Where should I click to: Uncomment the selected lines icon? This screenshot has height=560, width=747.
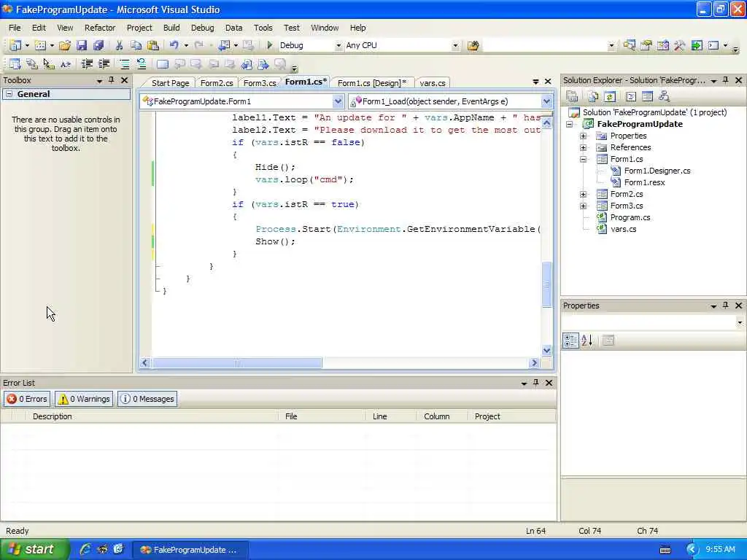pyautogui.click(x=141, y=64)
